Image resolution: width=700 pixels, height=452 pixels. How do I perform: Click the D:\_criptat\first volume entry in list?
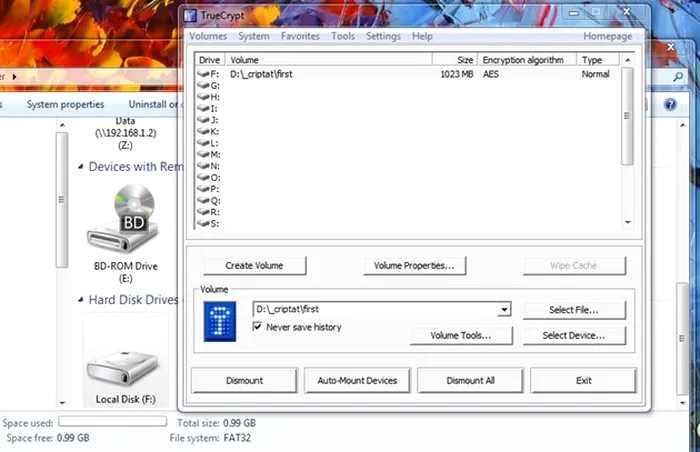[261, 74]
